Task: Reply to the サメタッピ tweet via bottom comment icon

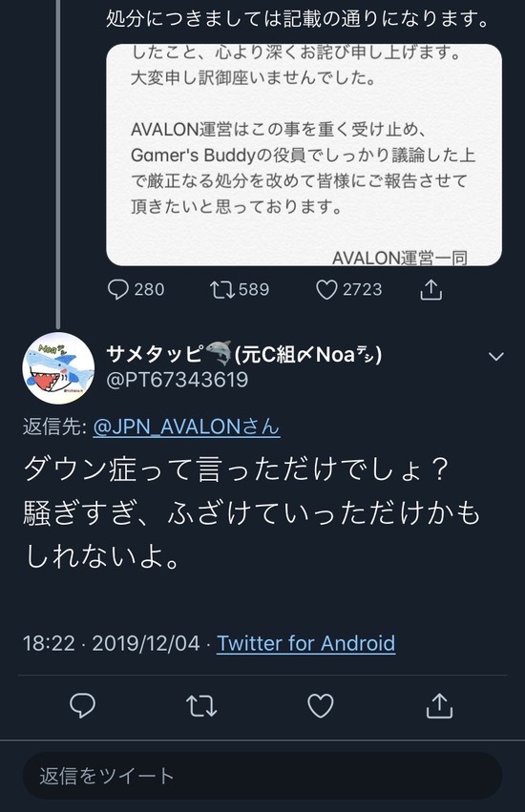Action: pos(82,705)
